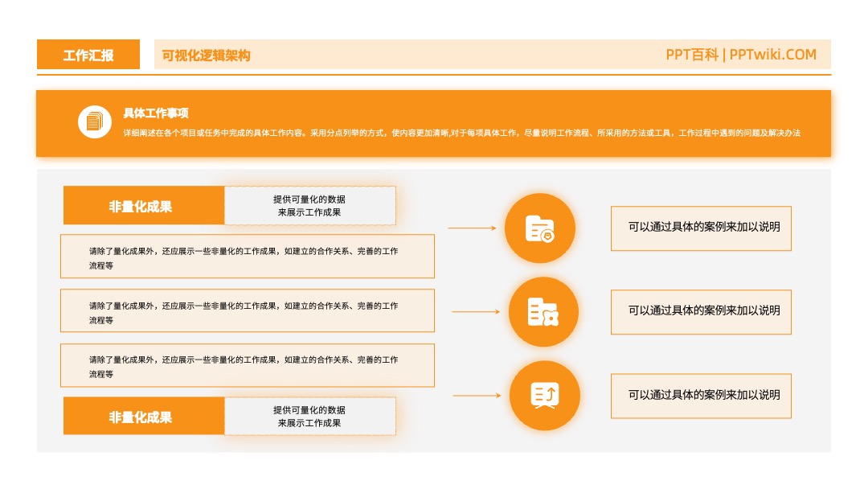868x489 pixels.
Task: Select the circular presentation board upload icon
Action: pos(545,396)
